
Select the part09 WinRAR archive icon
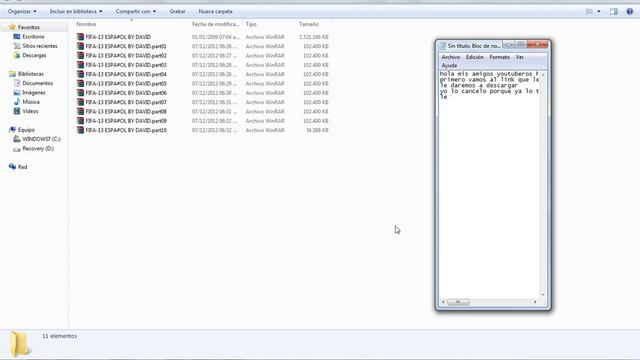pyautogui.click(x=80, y=121)
